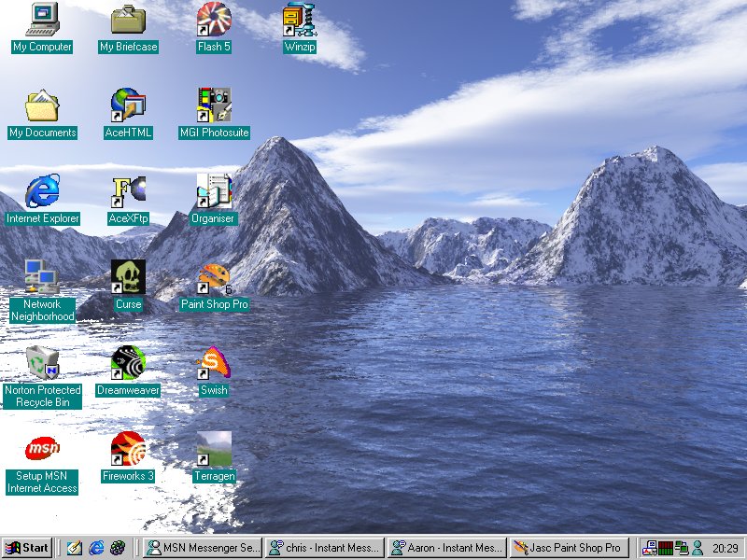
Task: Select the Flash 5 desktop shortcut
Action: pyautogui.click(x=214, y=20)
